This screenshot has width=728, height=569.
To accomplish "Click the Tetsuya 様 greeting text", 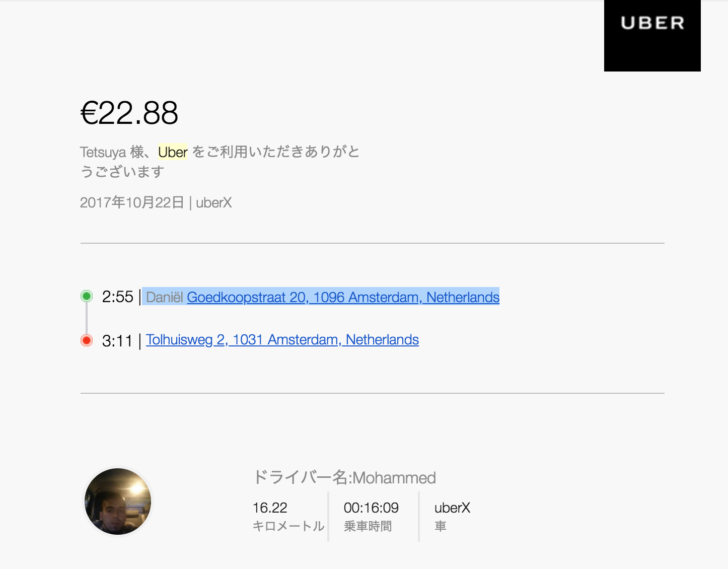I will (x=112, y=152).
